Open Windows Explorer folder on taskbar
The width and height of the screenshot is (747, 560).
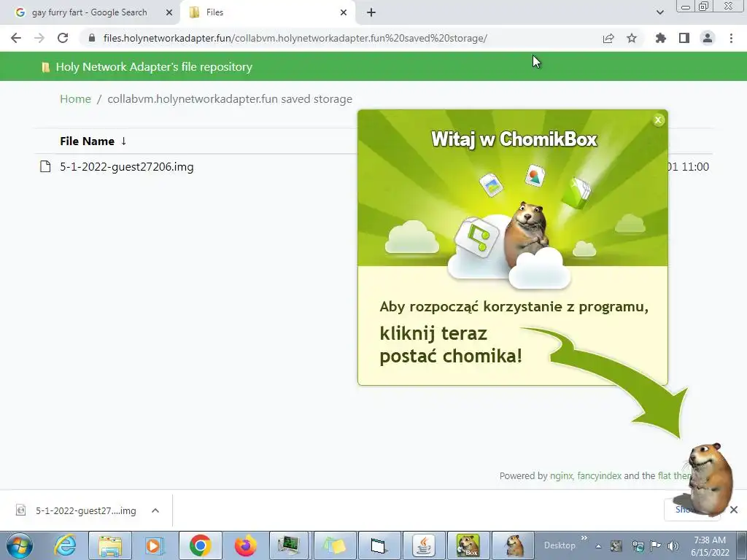click(110, 545)
